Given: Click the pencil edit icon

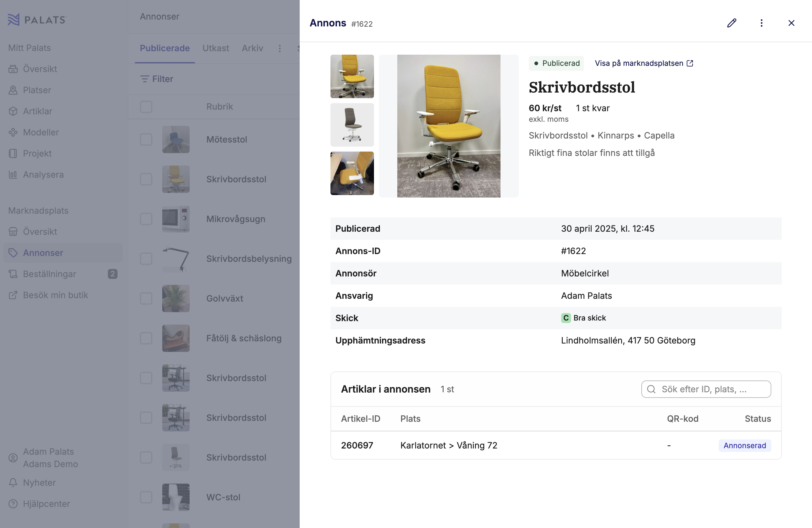Looking at the screenshot, I should (731, 23).
